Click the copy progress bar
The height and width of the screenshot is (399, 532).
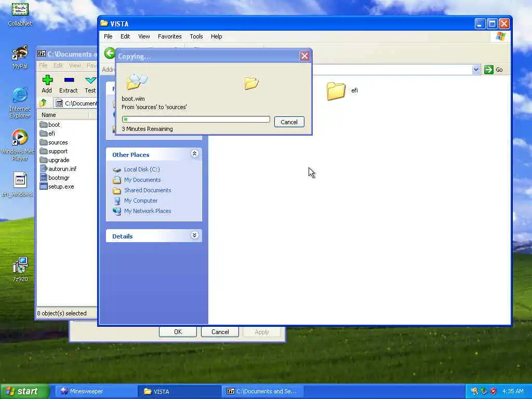tap(196, 119)
